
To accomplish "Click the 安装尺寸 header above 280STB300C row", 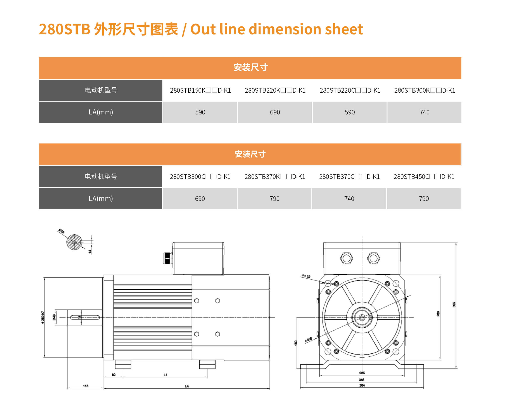I will click(x=250, y=154).
